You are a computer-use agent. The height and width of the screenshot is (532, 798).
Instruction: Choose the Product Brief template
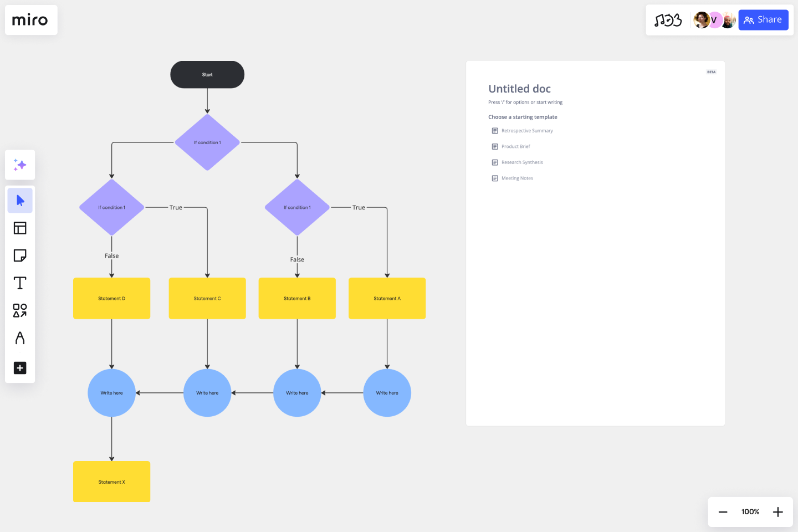point(515,146)
